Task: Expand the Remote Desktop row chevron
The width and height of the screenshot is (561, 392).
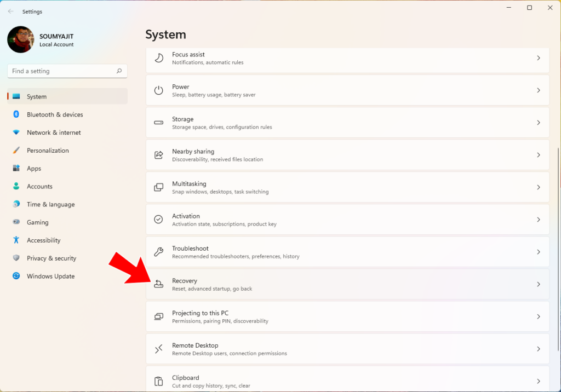Action: coord(538,349)
